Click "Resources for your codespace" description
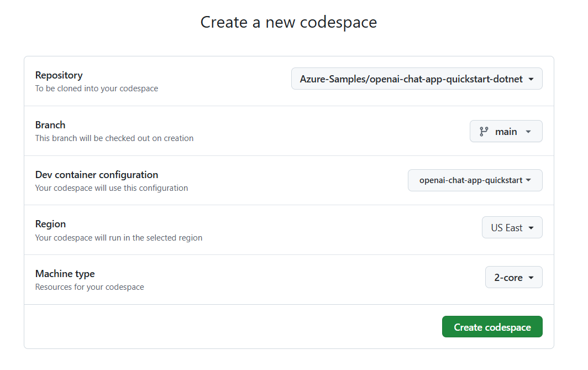588x370 pixels. [90, 287]
